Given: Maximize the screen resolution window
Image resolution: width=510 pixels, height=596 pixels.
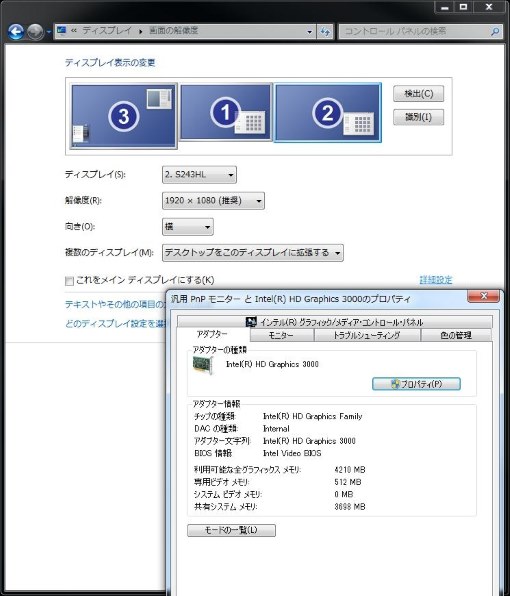Looking at the screenshot, I should (x=463, y=7).
